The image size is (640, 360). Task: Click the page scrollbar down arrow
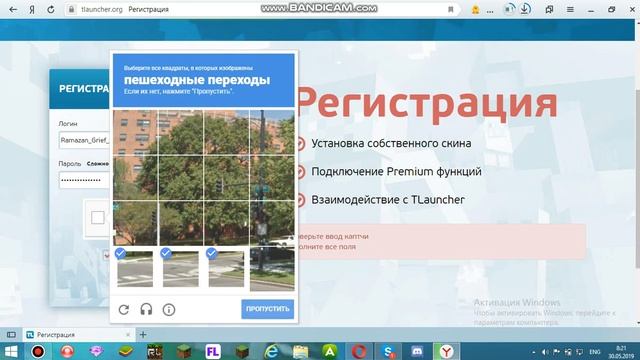click(638, 323)
